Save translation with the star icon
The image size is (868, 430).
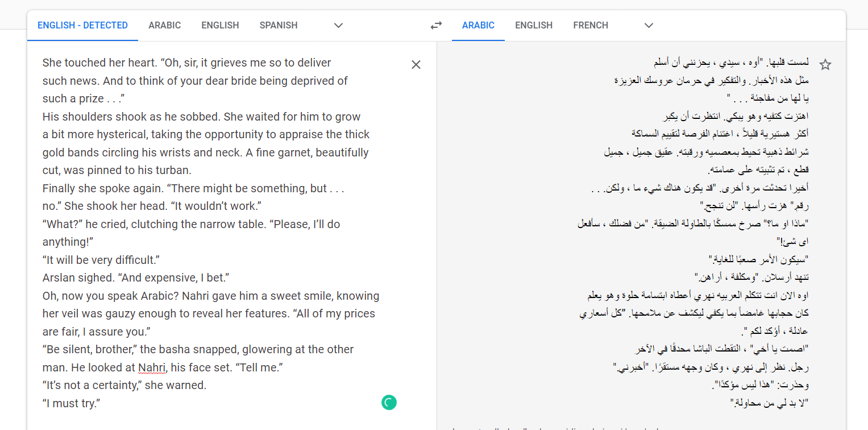point(825,65)
